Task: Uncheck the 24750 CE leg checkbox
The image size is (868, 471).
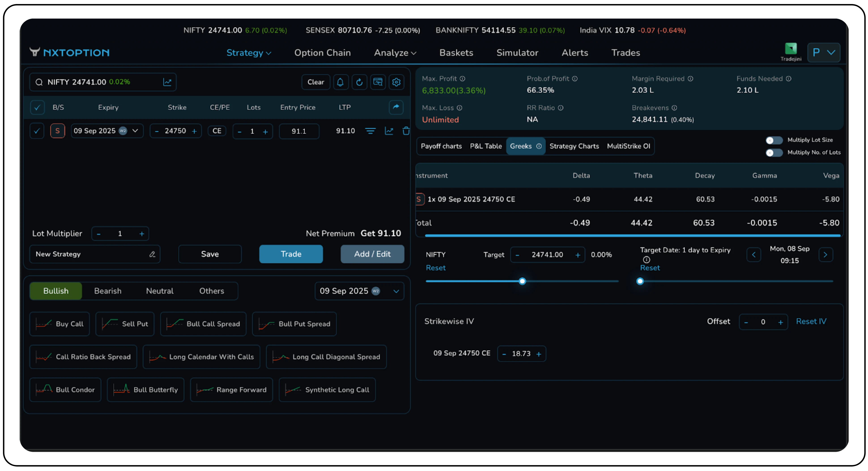Action: (x=37, y=131)
